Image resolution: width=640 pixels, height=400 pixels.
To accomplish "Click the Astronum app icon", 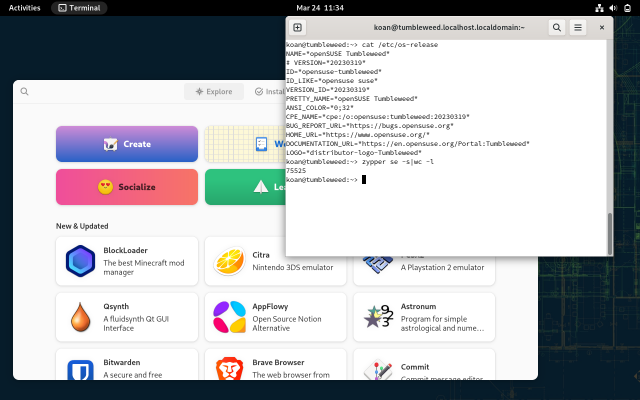I will click(x=378, y=317).
